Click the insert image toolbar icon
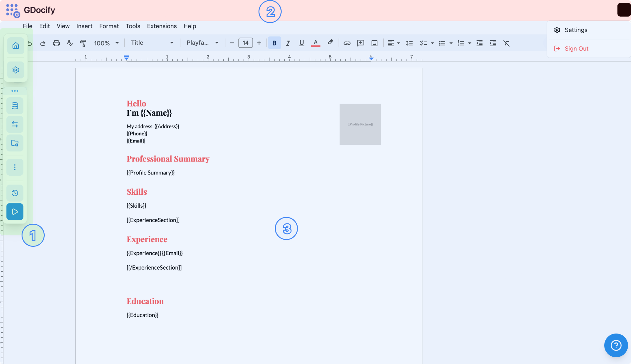 (374, 43)
